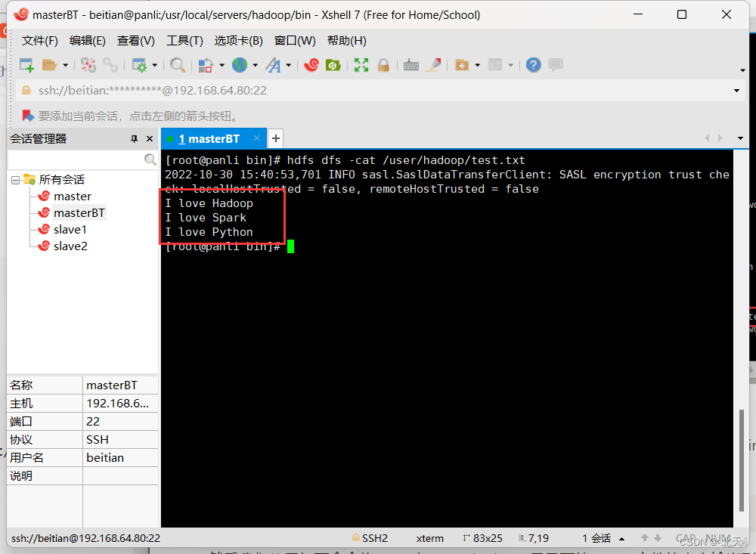Click the New Session toolbar icon
The image size is (756, 554).
click(26, 64)
